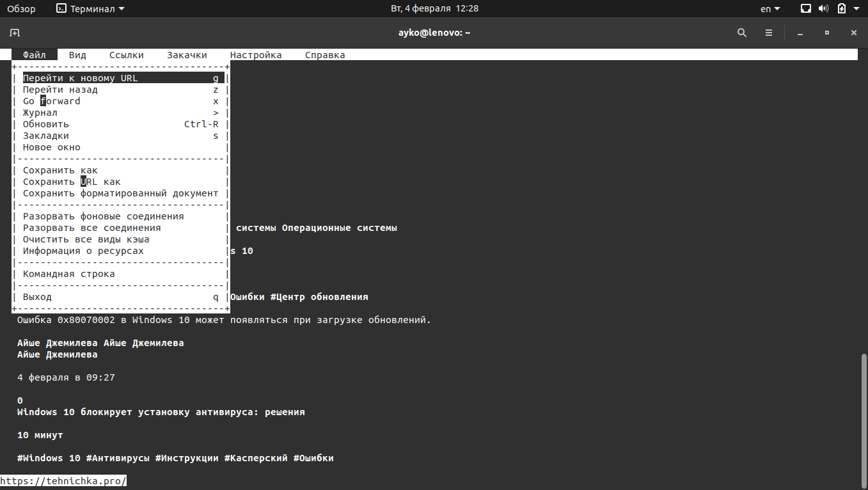868x490 pixels.
Task: Click the network status icon in top bar
Action: click(x=806, y=9)
